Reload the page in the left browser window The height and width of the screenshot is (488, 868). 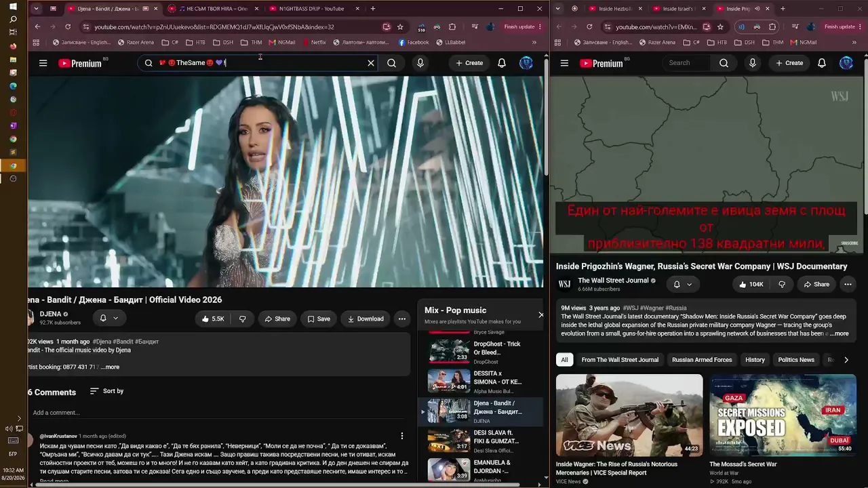pyautogui.click(x=68, y=27)
